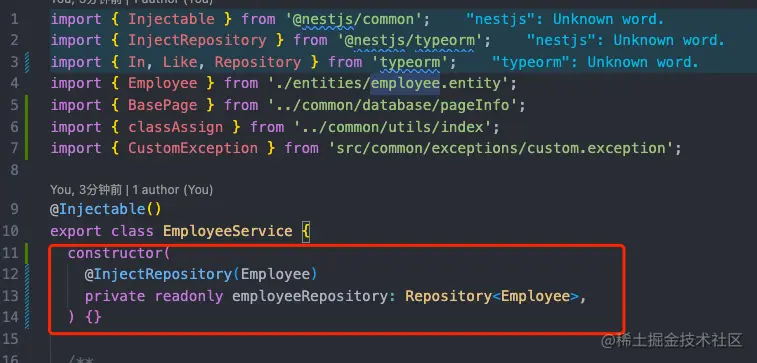Viewport: 757px width, 363px height.
Task: Click the 'constructor' keyword on line 11
Action: pos(115,253)
